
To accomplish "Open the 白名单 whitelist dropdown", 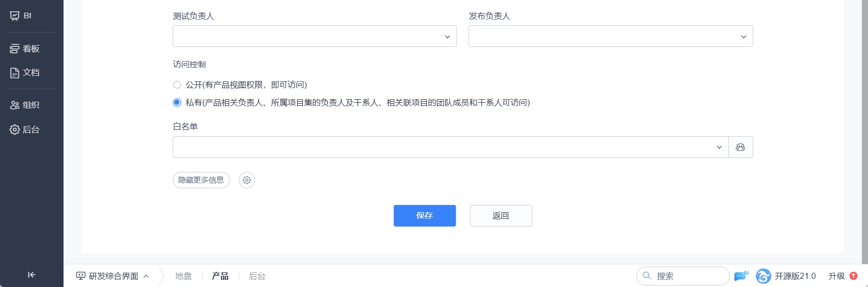I will 450,147.
